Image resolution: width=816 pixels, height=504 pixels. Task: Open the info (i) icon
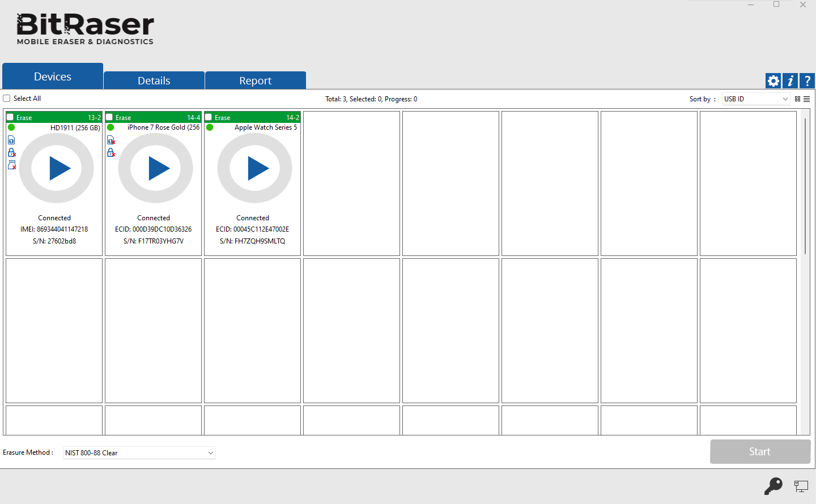click(x=790, y=81)
